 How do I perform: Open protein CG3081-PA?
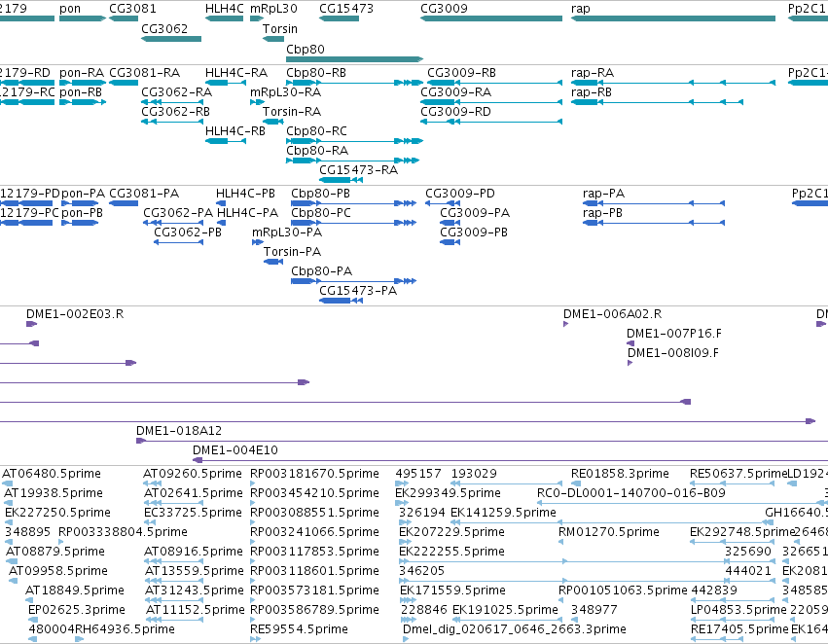[x=144, y=194]
